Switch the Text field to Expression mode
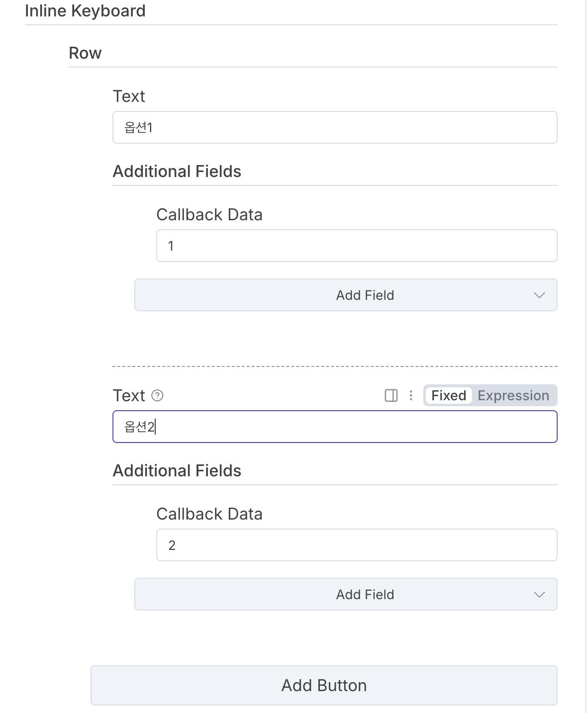The image size is (588, 713). click(513, 396)
